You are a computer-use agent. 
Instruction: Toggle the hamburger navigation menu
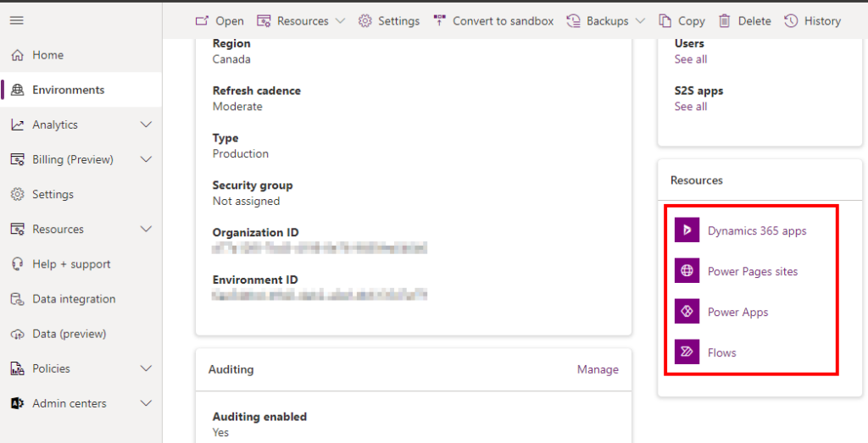(17, 20)
